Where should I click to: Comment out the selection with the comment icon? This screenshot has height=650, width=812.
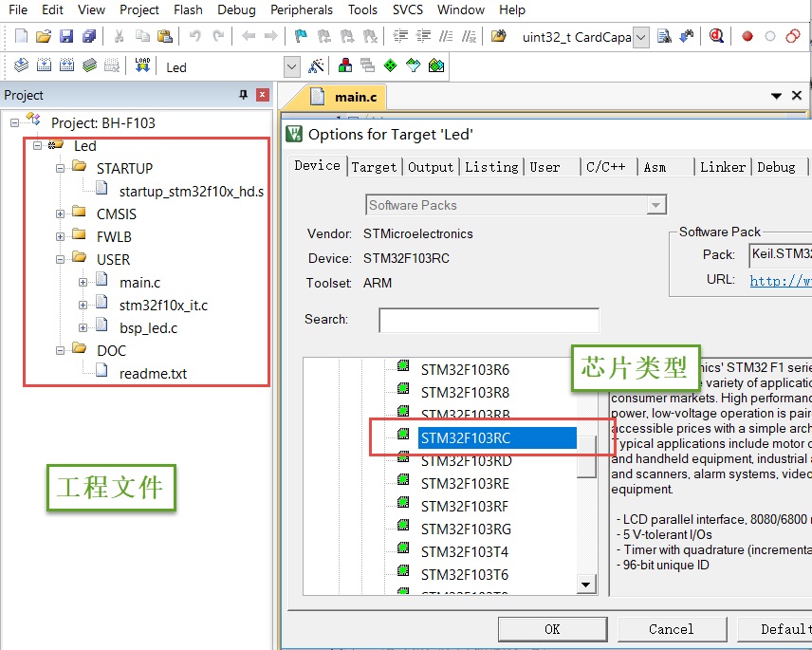[446, 36]
